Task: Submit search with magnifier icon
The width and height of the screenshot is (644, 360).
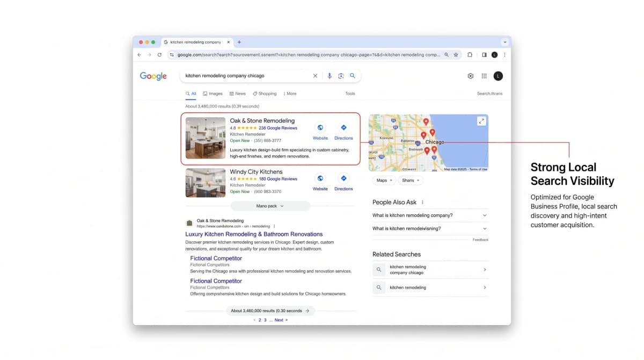Action: tap(353, 76)
